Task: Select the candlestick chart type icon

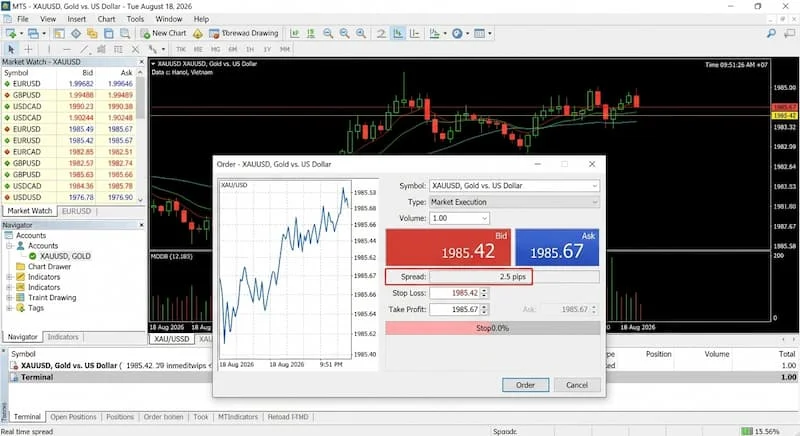Action: [311, 34]
